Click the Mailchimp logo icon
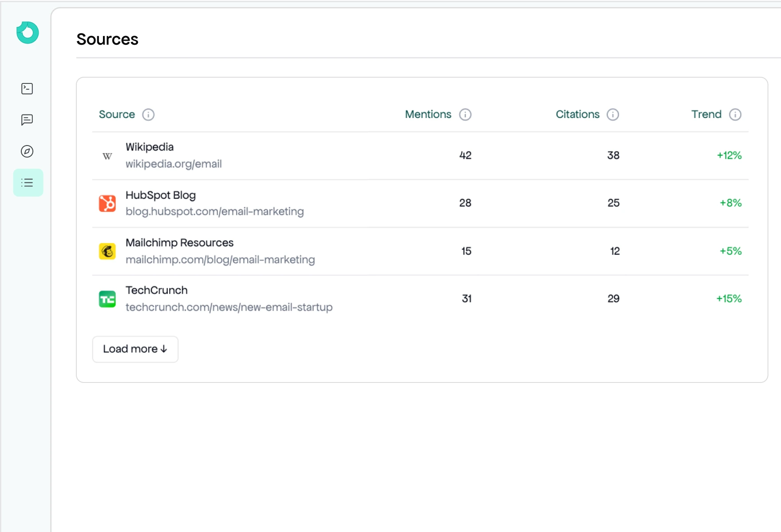781x532 pixels. (x=107, y=251)
